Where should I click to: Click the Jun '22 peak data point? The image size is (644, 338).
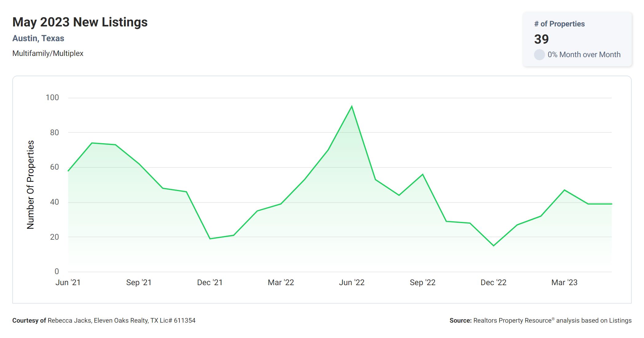click(x=351, y=106)
